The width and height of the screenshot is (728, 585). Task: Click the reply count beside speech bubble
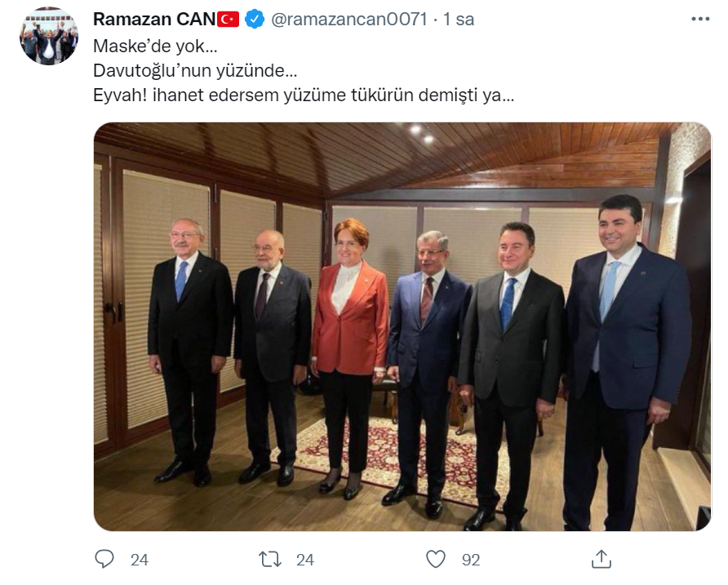click(x=140, y=560)
